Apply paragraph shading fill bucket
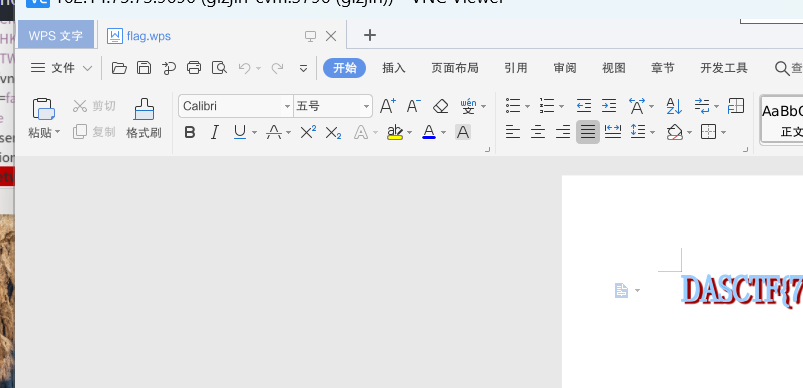This screenshot has height=388, width=803. click(x=674, y=132)
